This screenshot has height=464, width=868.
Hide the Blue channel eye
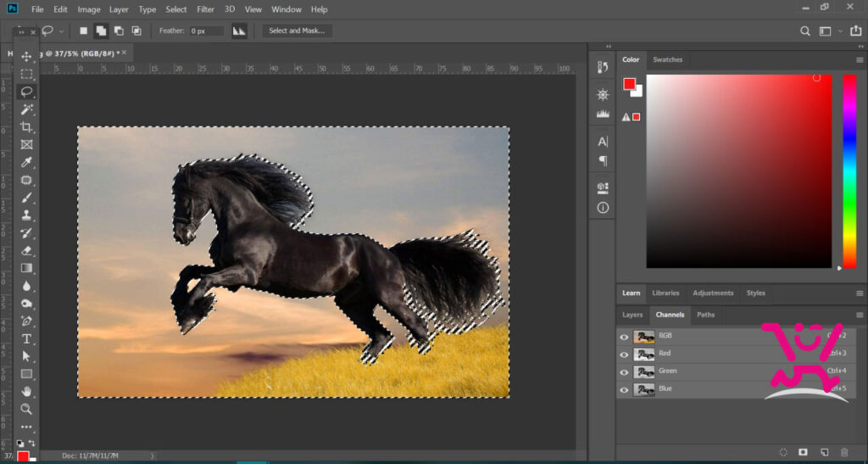tap(624, 390)
